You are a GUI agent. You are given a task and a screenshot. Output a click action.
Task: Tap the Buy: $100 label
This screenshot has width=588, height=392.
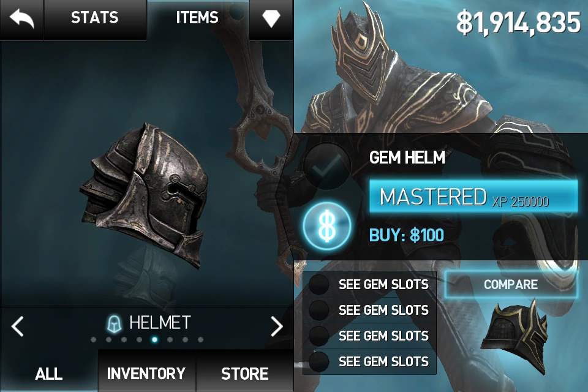click(407, 236)
